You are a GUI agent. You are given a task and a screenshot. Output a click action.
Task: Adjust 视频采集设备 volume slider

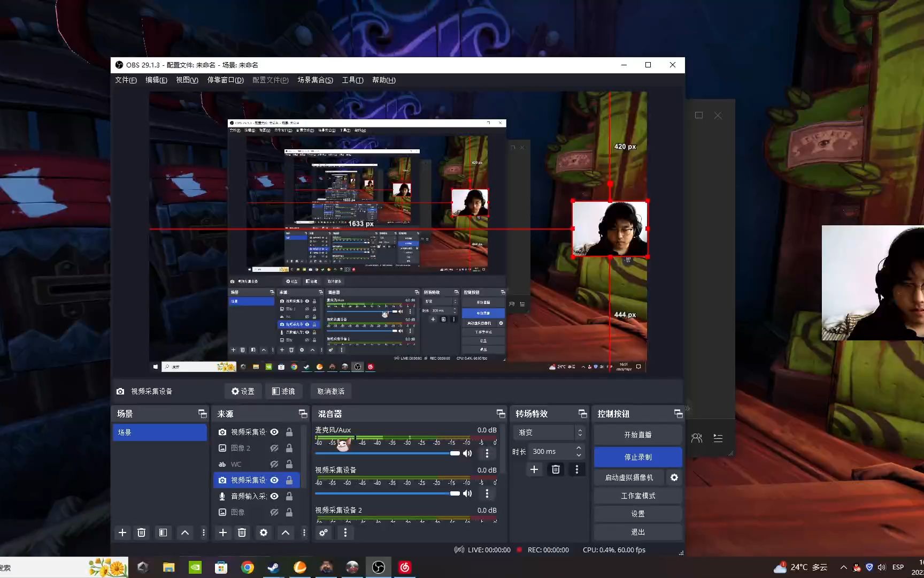(x=388, y=493)
